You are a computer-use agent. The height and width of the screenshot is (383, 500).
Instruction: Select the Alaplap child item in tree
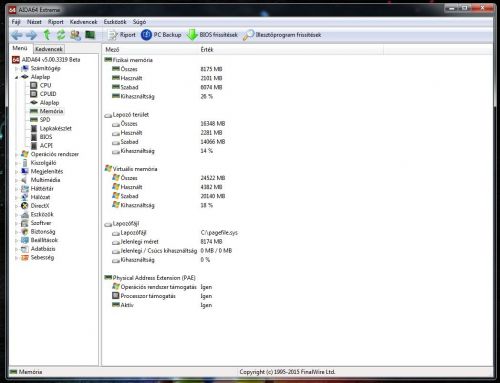coord(49,103)
